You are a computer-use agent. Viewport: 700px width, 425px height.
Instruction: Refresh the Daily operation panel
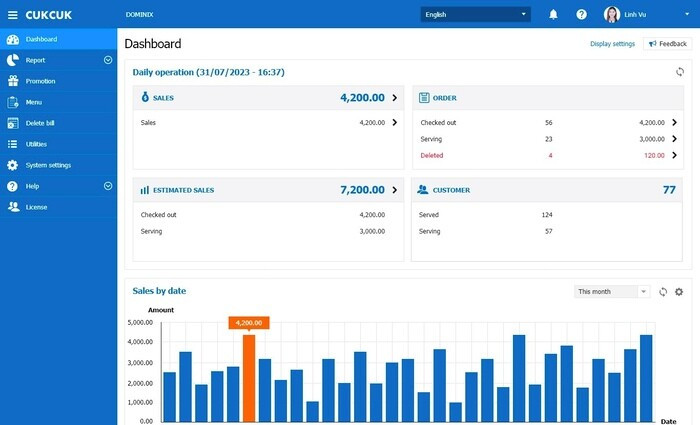(680, 72)
